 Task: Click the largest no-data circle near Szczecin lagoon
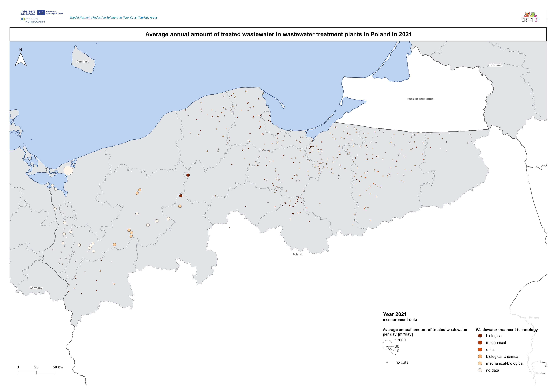click(68, 170)
